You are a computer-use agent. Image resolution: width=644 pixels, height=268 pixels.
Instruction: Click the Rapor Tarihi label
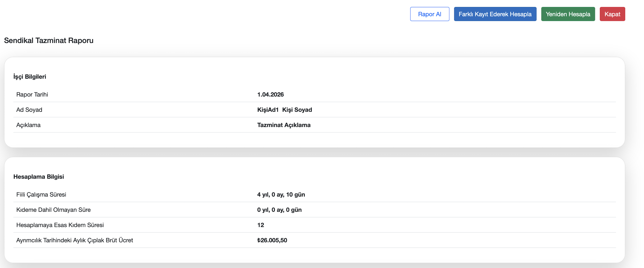[x=32, y=94]
